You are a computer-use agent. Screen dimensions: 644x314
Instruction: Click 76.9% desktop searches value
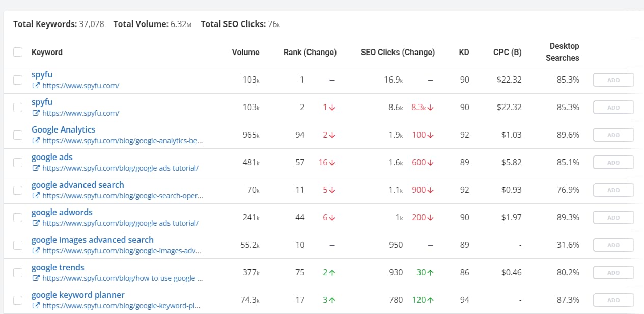568,190
